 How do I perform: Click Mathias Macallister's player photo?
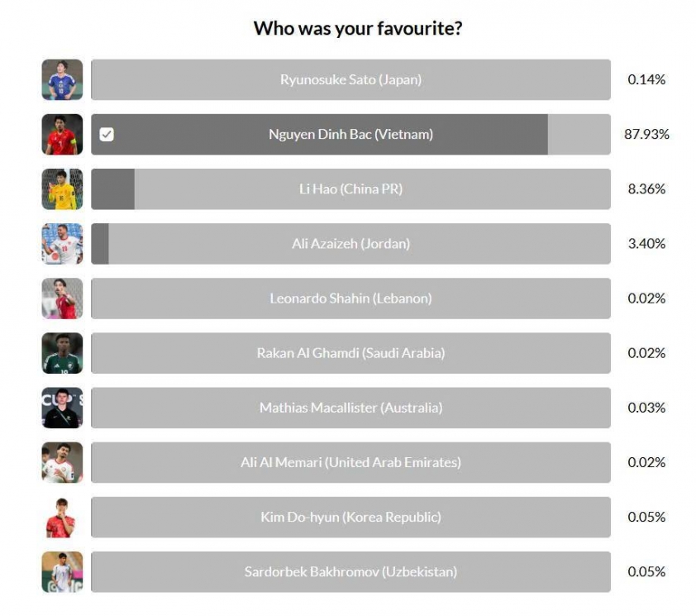click(x=62, y=408)
